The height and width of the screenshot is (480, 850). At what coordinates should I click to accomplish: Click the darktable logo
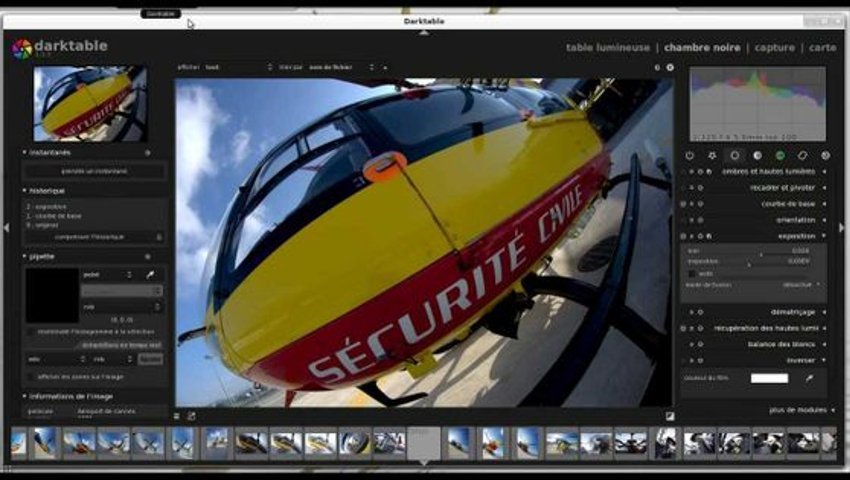pos(22,49)
